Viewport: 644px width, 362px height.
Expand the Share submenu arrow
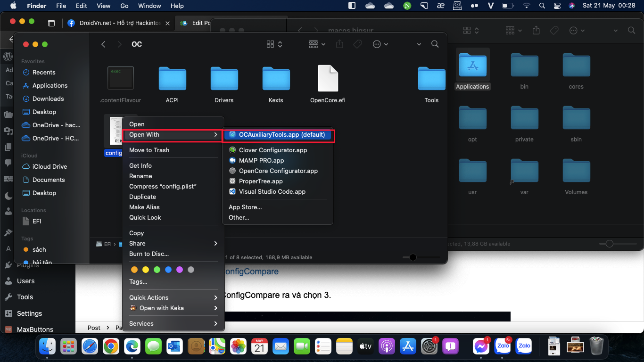215,244
